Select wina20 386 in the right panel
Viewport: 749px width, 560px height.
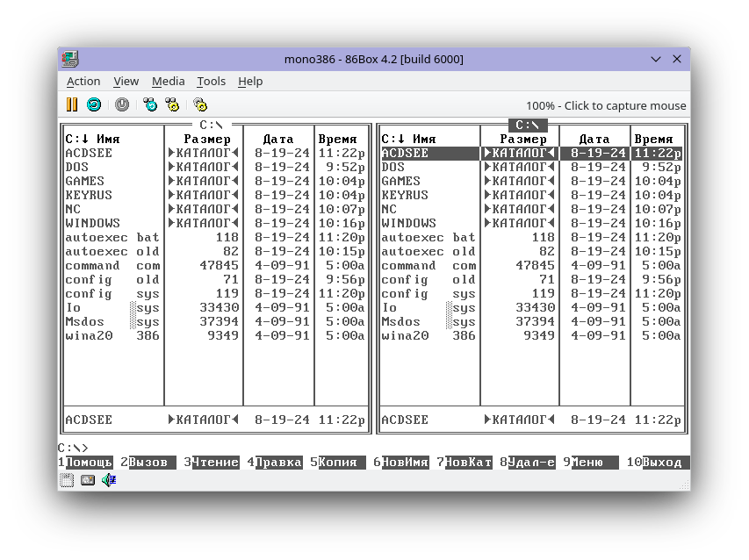(531, 335)
